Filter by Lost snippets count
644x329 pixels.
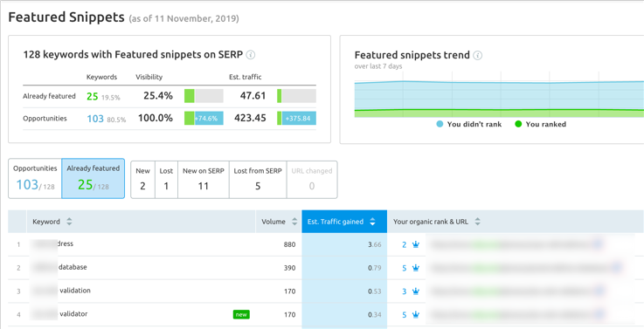pos(166,179)
